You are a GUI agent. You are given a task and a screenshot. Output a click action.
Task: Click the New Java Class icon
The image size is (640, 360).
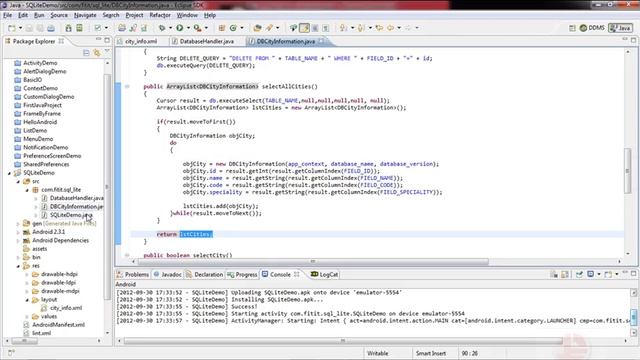click(x=233, y=28)
